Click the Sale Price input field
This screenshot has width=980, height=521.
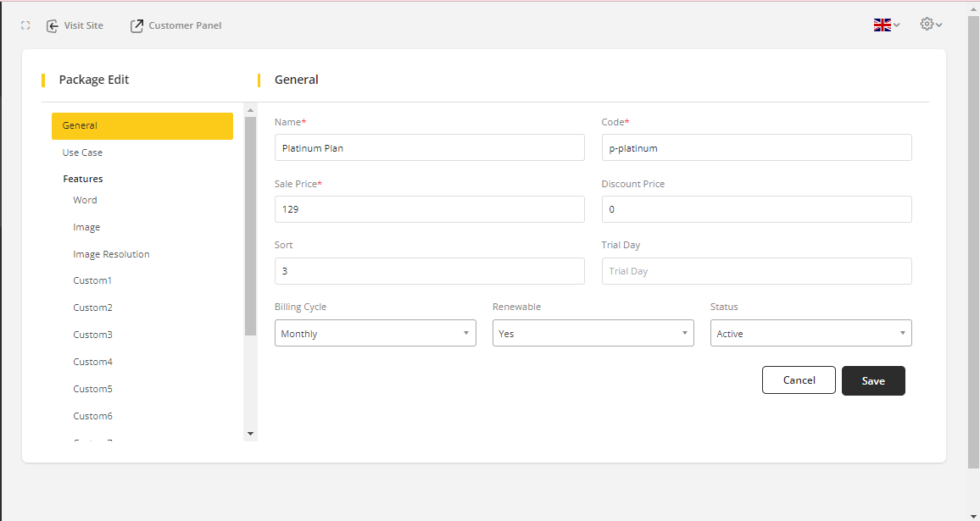click(x=429, y=209)
